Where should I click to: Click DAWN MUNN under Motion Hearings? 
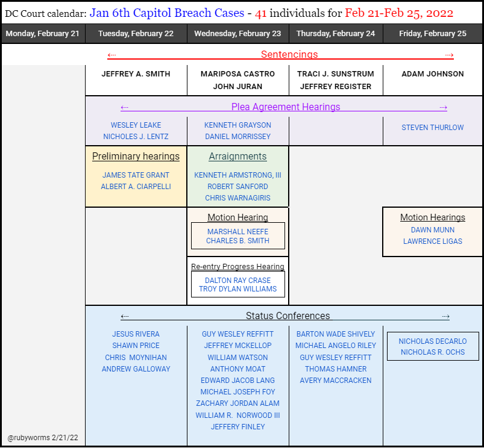click(x=432, y=229)
